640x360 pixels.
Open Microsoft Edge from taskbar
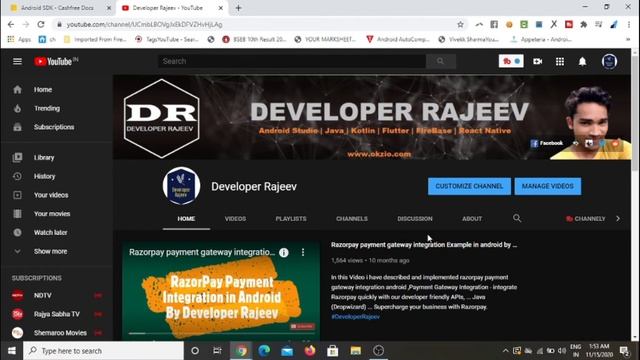(264, 351)
